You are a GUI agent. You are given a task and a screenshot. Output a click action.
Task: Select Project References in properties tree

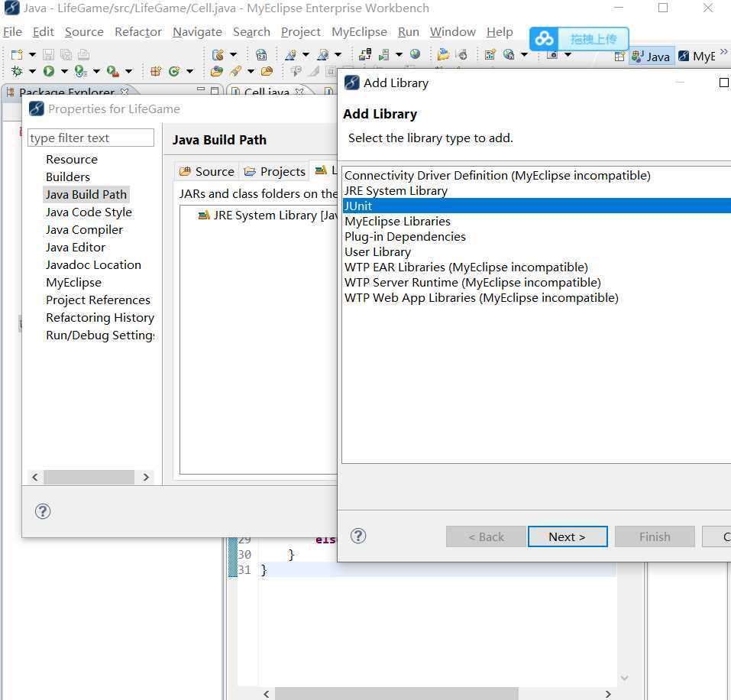(x=98, y=300)
